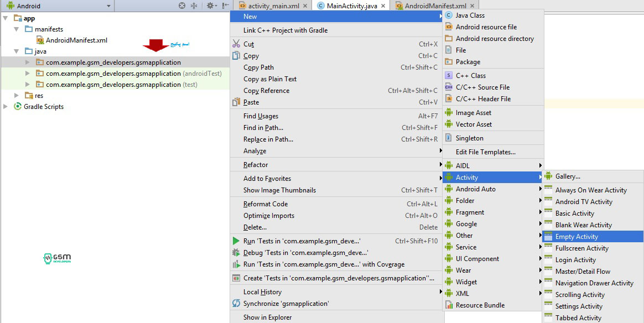This screenshot has height=323, width=644.
Task: Select C/C++ Source File icon
Action: tap(449, 87)
